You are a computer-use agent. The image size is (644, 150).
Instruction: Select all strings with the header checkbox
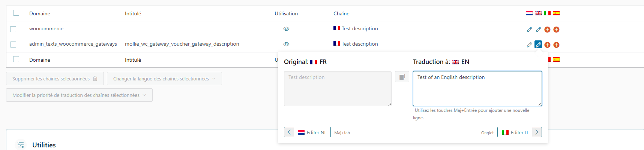(x=16, y=13)
